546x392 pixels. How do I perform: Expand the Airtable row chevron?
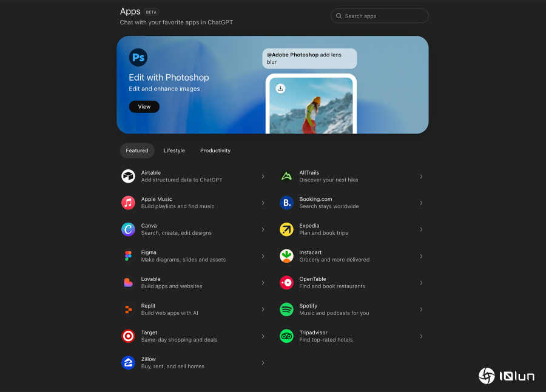point(263,177)
